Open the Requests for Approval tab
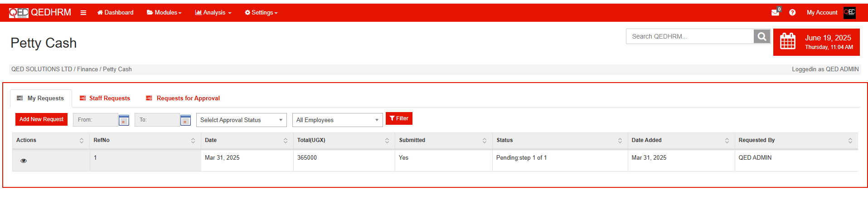Image resolution: width=868 pixels, height=206 pixels. point(183,98)
